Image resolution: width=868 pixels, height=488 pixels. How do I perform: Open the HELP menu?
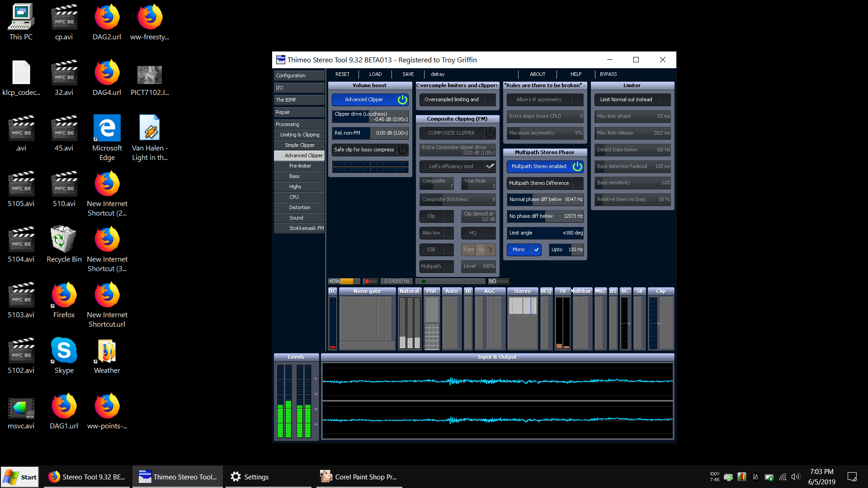coord(576,74)
